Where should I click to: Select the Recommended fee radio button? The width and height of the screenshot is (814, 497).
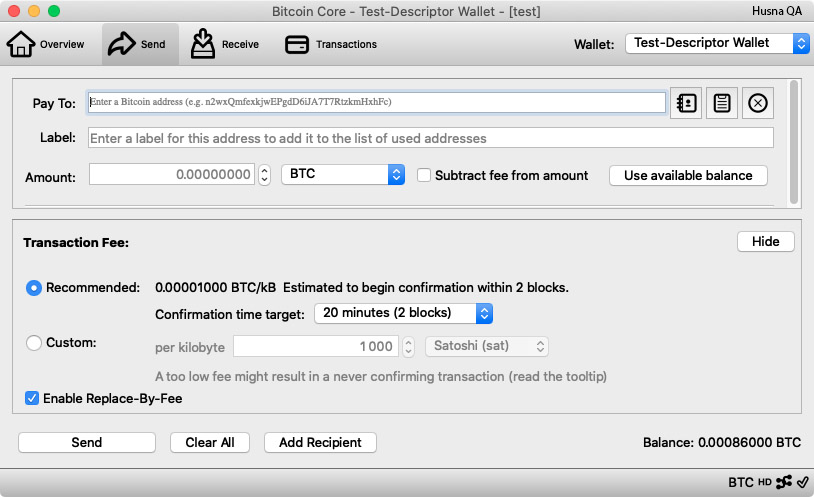tap(34, 288)
